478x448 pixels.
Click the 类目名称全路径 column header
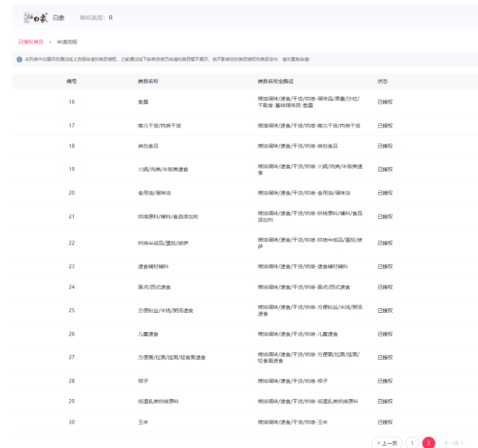(x=275, y=81)
